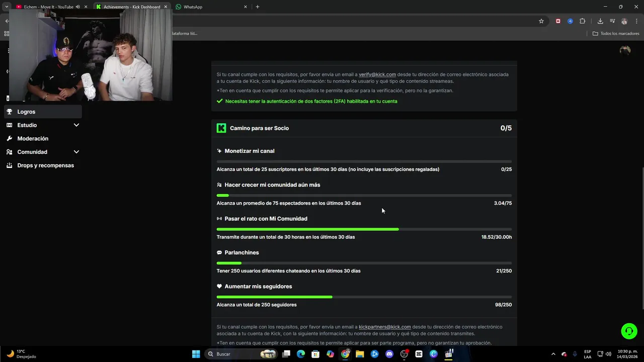
Task: Switch the ESP LAA input language
Action: click(x=588, y=354)
